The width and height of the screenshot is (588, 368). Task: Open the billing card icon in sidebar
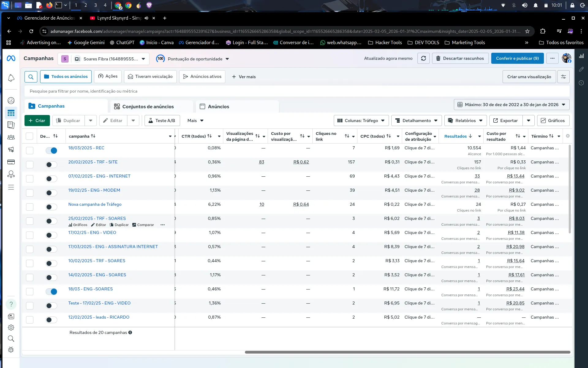pos(11,162)
